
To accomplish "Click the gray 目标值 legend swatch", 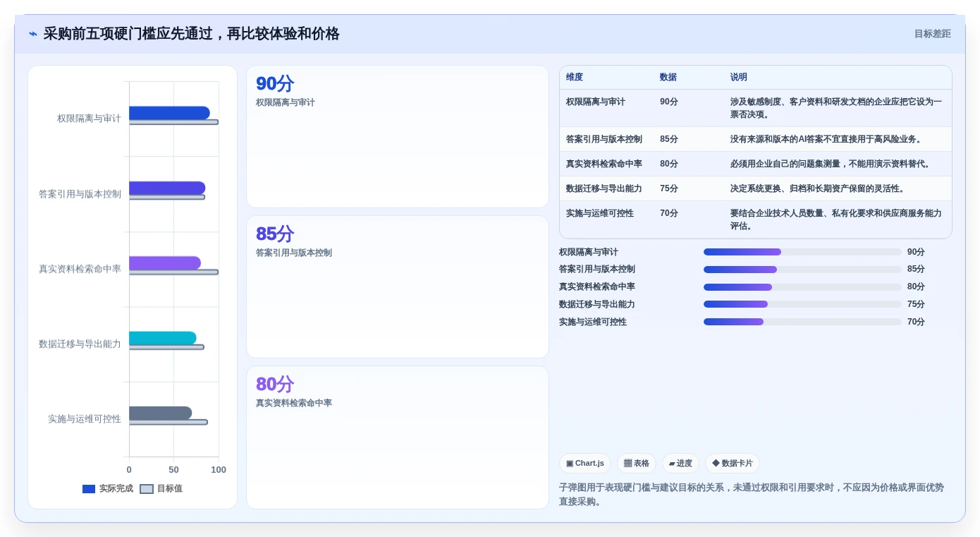I will pos(147,488).
